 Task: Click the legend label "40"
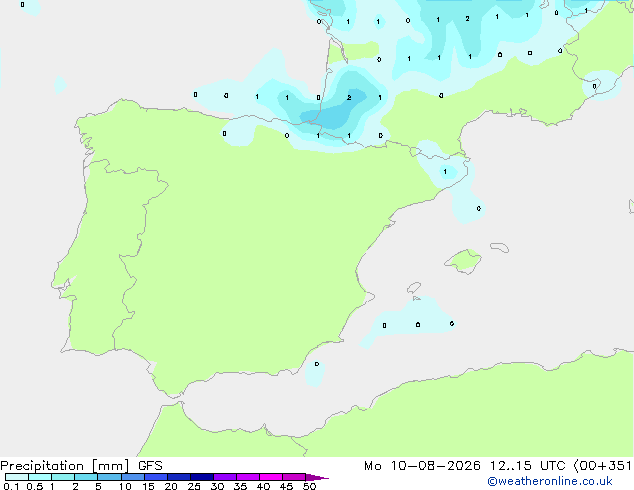pos(263,486)
